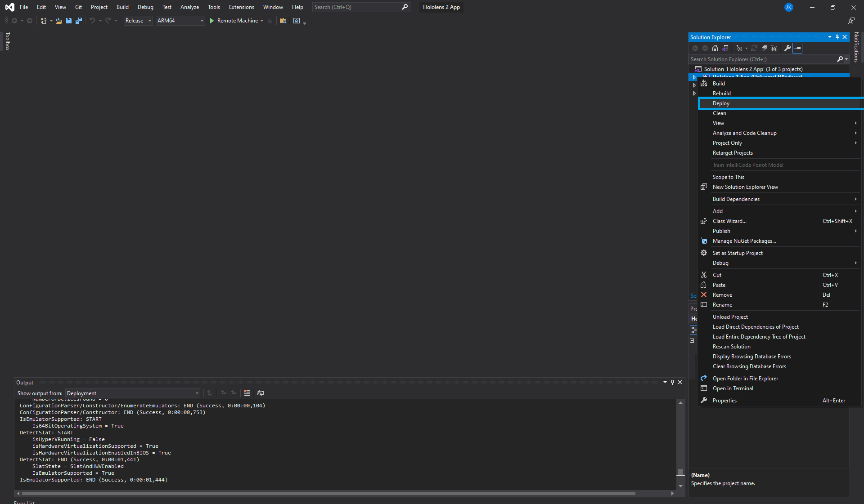Screen dimensions: 864x504
Task: Pin the Output window with auto-hide pin
Action: coord(673,382)
